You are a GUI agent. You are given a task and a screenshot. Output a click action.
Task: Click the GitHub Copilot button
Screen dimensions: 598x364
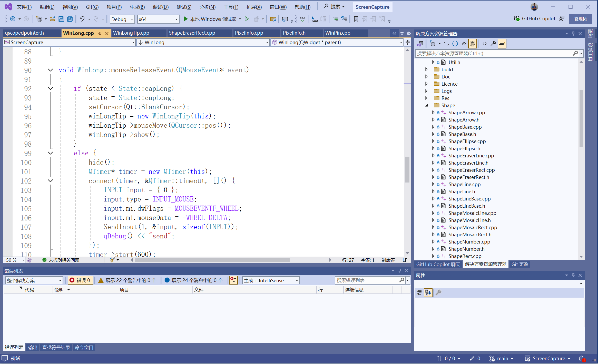535,18
